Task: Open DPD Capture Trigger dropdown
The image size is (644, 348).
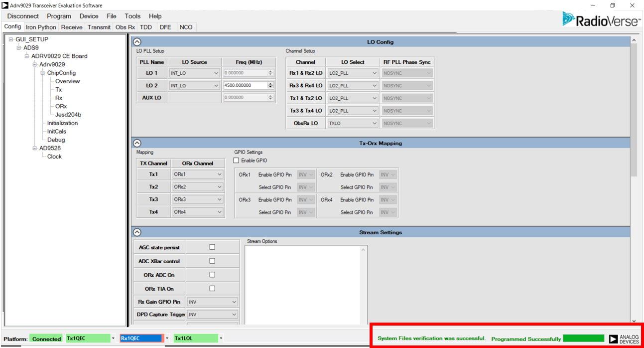Action: pos(213,315)
